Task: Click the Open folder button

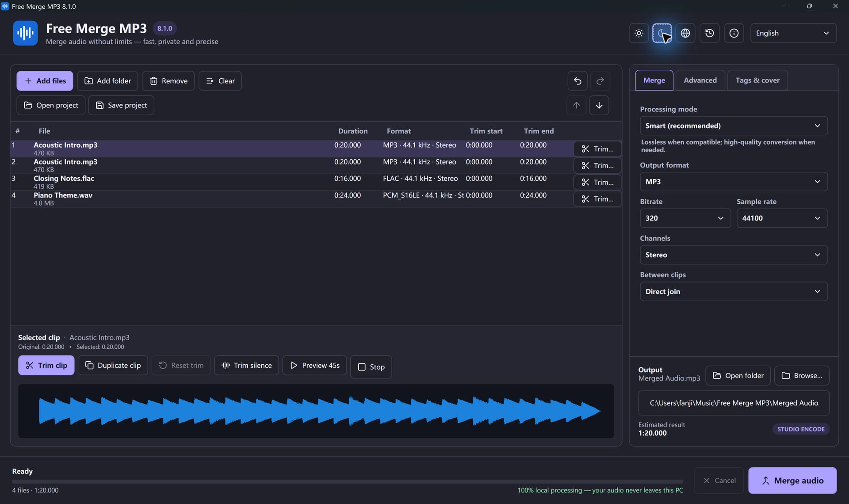Action: (738, 375)
